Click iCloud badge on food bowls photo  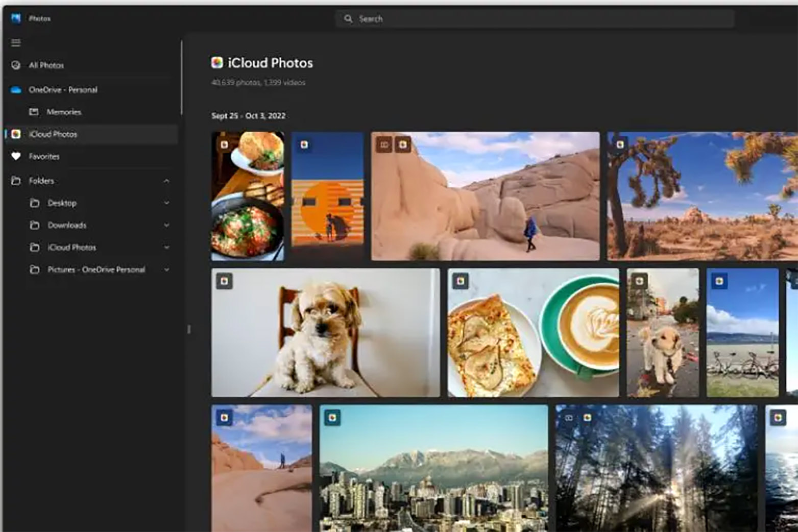click(224, 145)
